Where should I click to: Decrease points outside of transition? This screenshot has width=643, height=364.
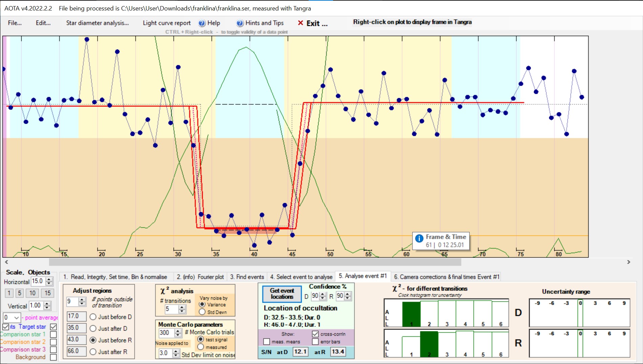pos(82,304)
